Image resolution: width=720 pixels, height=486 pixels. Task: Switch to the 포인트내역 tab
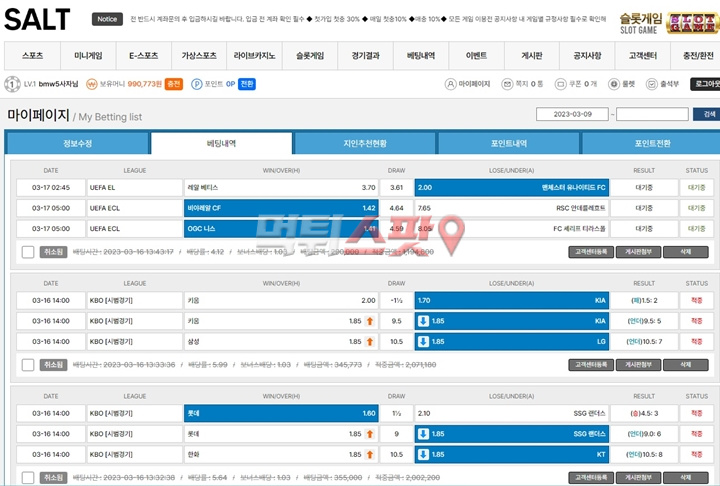[509, 144]
